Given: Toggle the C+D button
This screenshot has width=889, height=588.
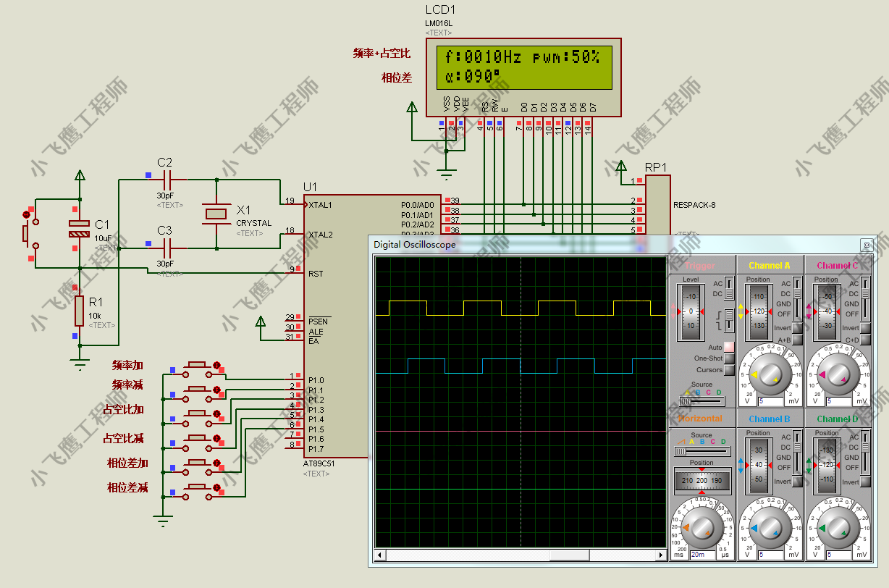Looking at the screenshot, I should click(867, 340).
